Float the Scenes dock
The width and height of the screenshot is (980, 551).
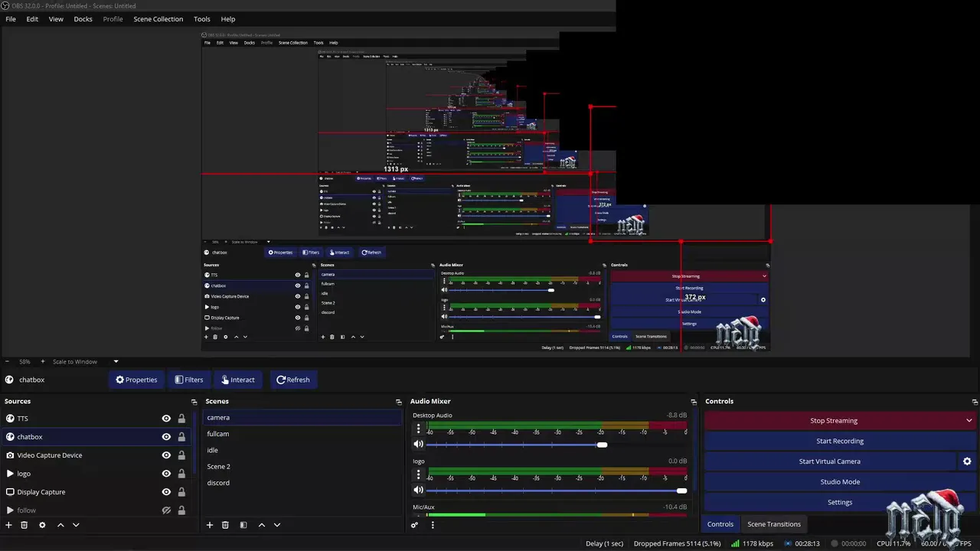point(399,402)
